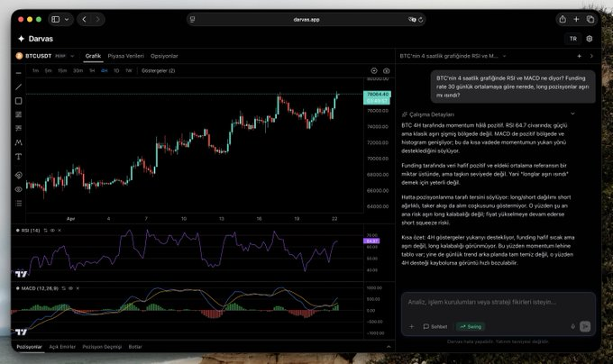The image size is (613, 364).
Task: Select the trend line drawing tool
Action: [18, 86]
